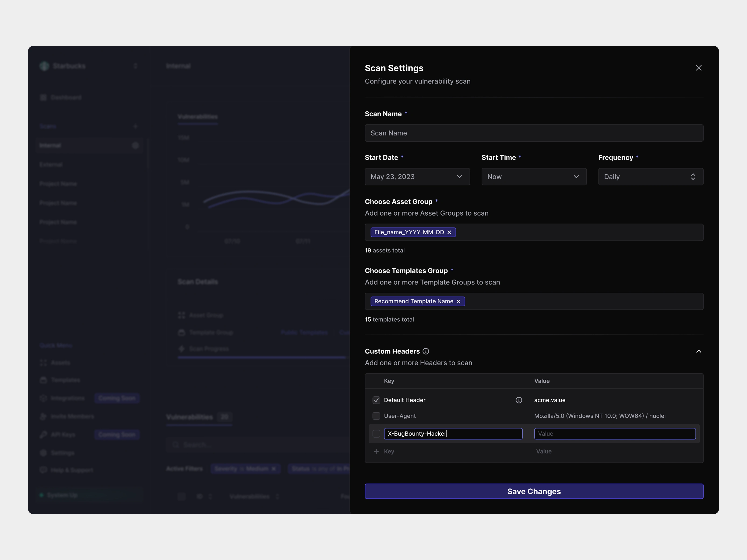Click the Default Header info icon

pos(518,400)
